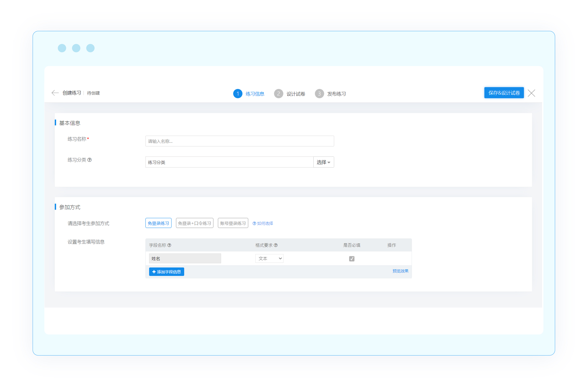Select 免登录+口令练习 participation option
The height and width of the screenshot is (390, 588).
[x=194, y=223]
